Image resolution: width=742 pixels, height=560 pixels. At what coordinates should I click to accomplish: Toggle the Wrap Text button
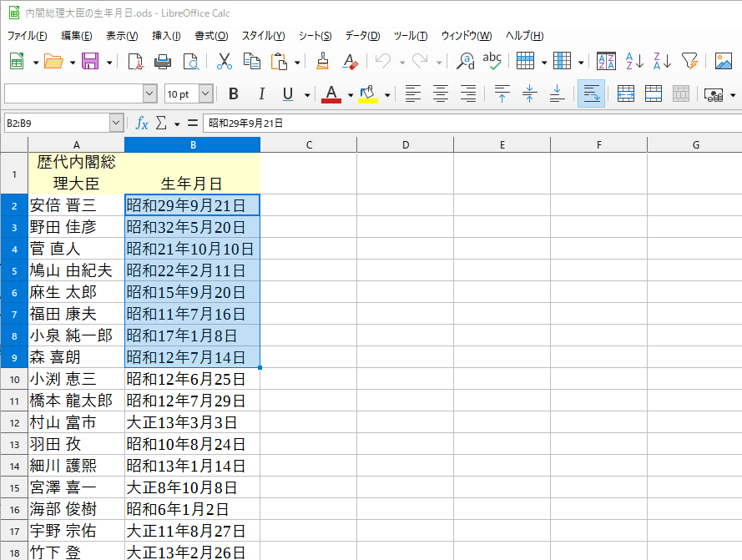click(591, 93)
